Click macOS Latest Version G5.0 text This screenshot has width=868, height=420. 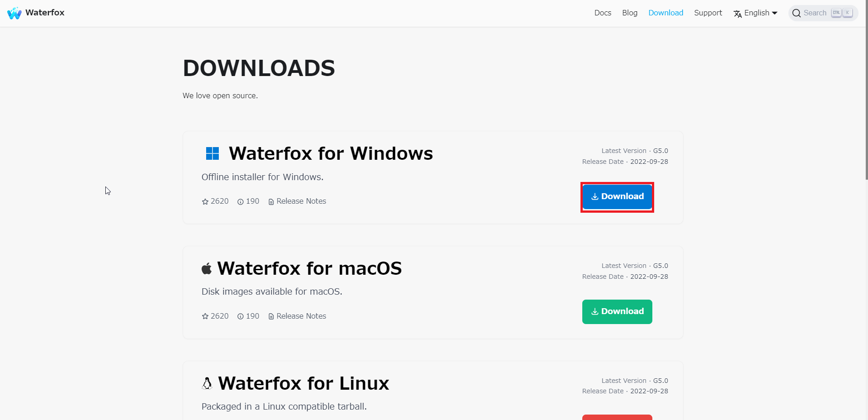pos(635,266)
